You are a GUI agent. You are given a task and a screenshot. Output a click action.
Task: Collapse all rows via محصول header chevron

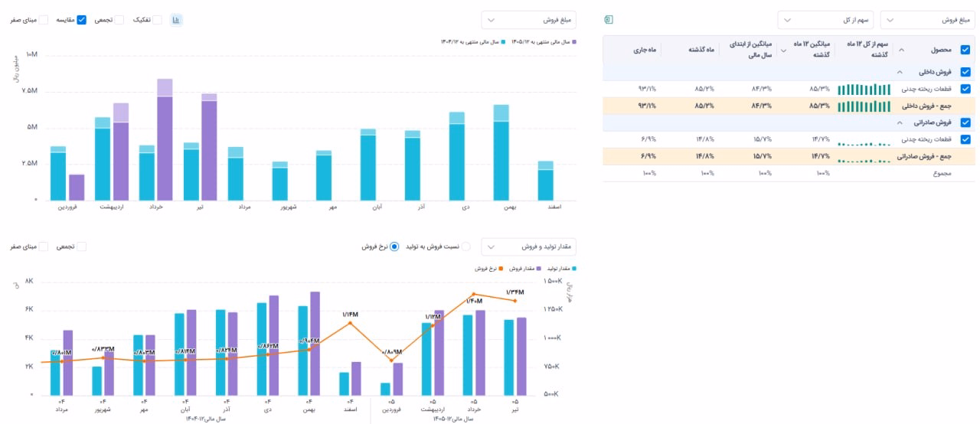tap(900, 50)
